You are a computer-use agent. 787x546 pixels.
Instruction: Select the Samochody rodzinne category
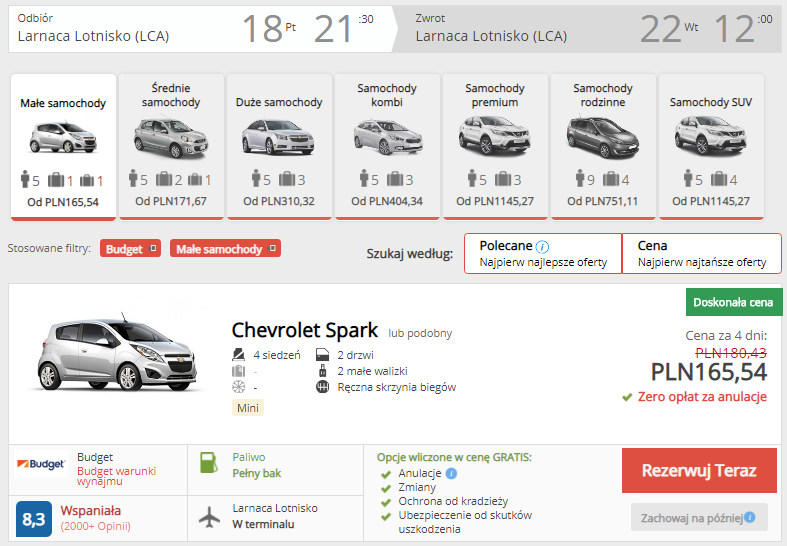tap(603, 147)
